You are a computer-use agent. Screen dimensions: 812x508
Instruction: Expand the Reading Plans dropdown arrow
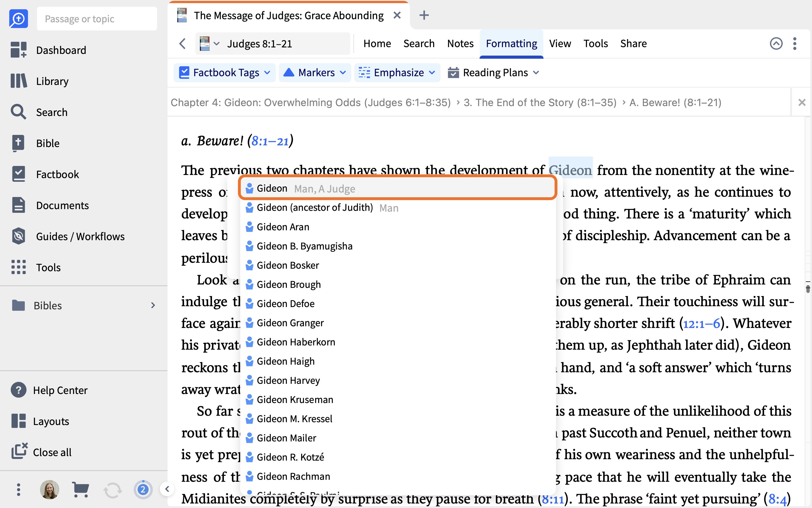536,73
